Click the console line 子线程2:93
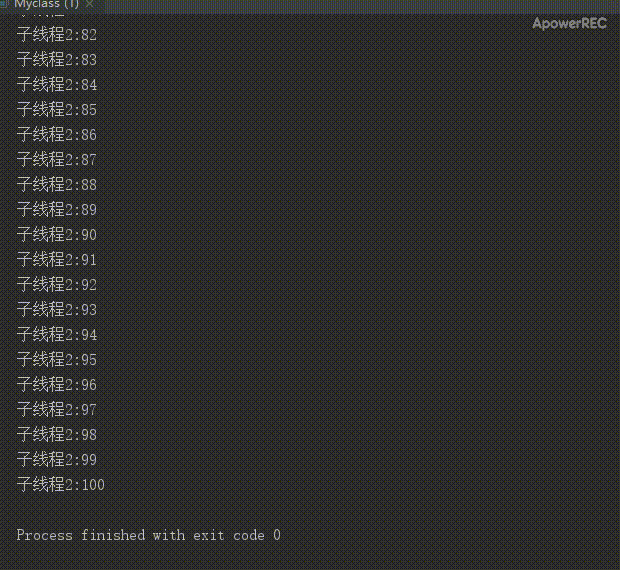Viewport: 620px width, 570px height. tap(57, 310)
